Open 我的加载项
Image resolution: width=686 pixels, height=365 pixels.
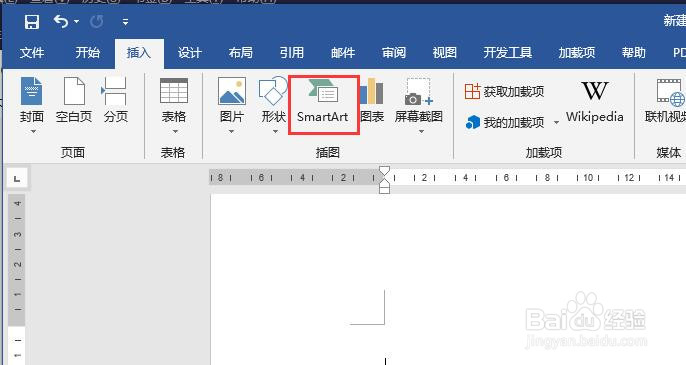tap(505, 122)
